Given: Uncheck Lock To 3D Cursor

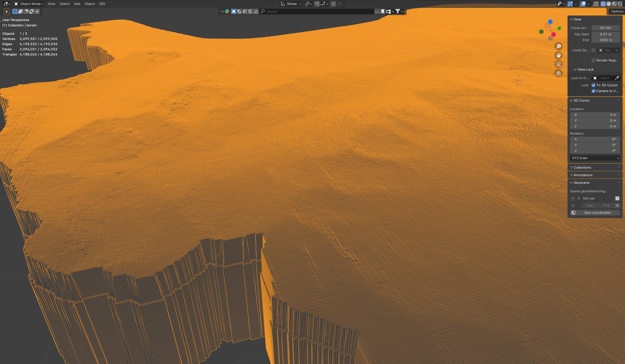Looking at the screenshot, I should [x=593, y=85].
